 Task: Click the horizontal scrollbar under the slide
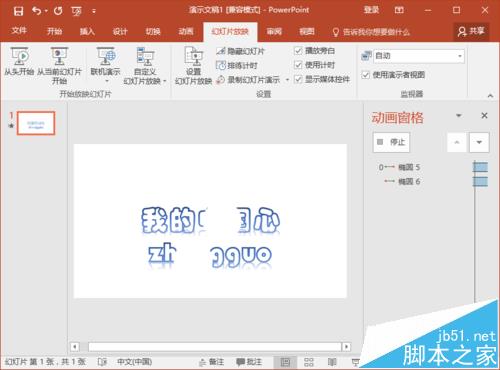pyautogui.click(x=215, y=347)
